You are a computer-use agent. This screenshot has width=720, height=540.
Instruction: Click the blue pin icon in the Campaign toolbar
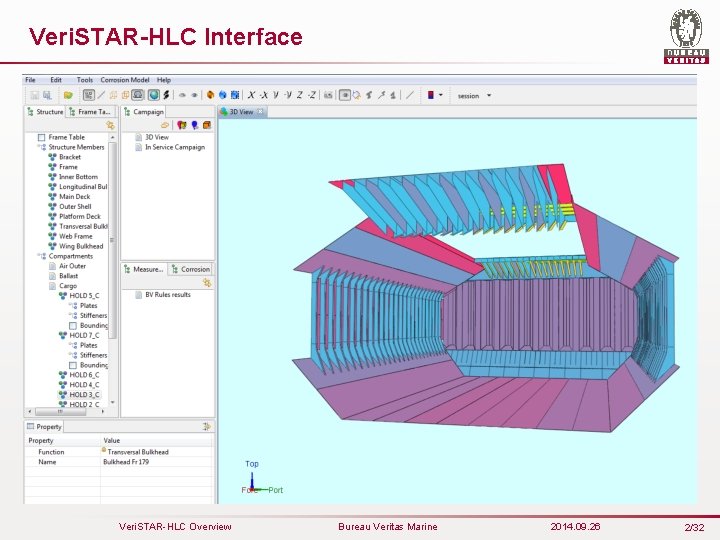click(x=195, y=125)
